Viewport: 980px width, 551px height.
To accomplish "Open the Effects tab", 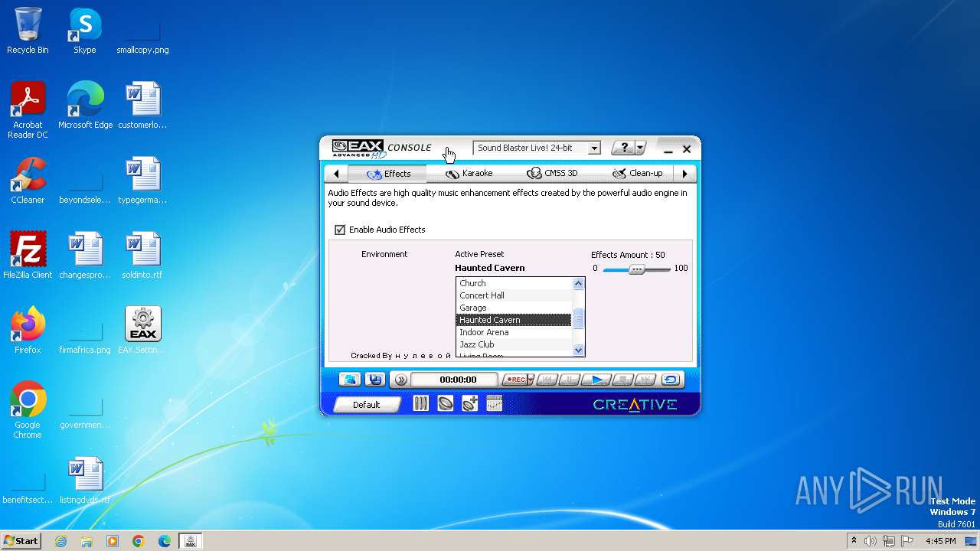I will pos(388,174).
